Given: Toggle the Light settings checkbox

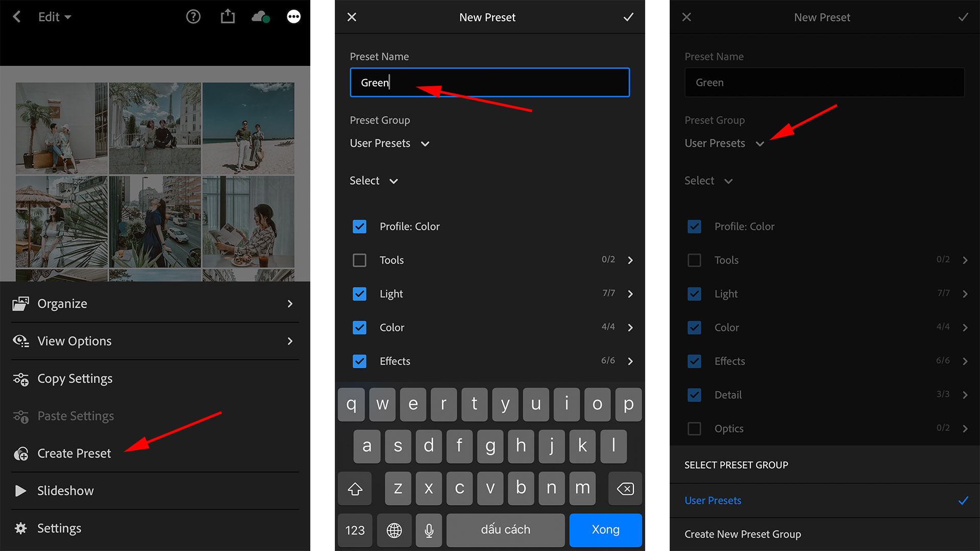Looking at the screenshot, I should click(x=359, y=293).
